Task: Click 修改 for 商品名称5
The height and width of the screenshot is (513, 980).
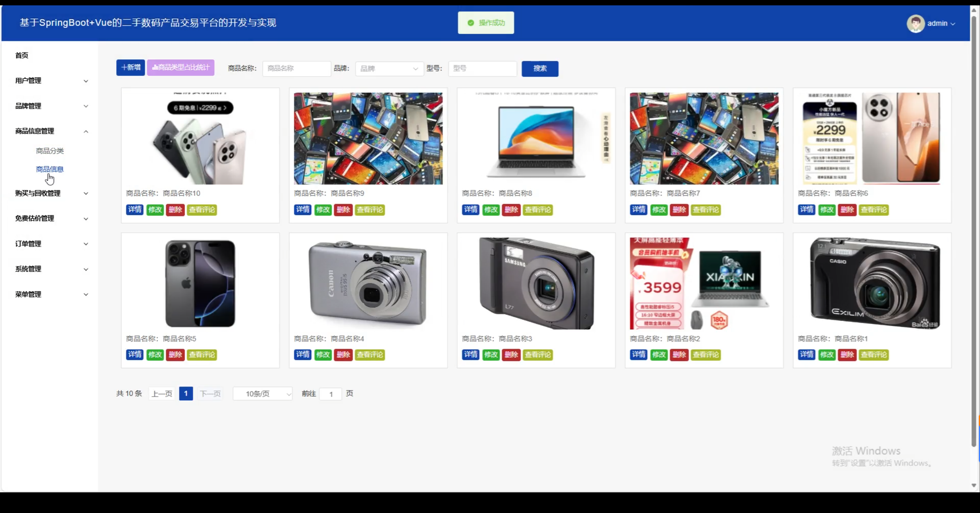Action: (x=155, y=355)
